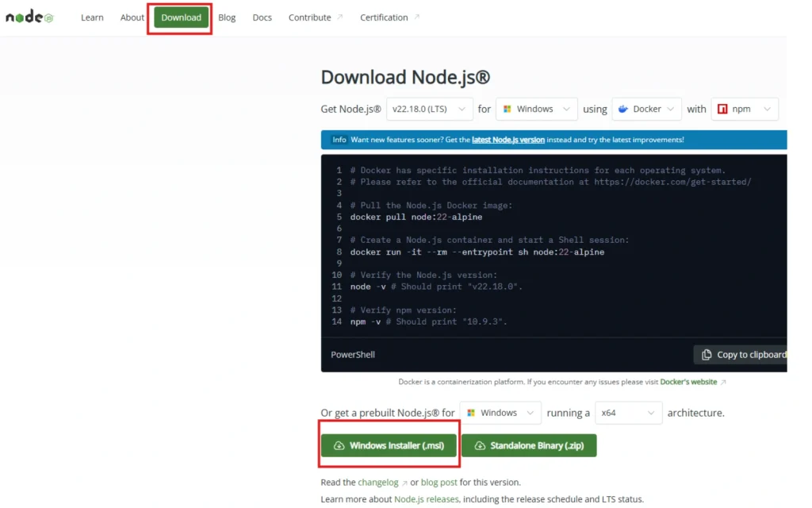Open the blog post link

(439, 482)
